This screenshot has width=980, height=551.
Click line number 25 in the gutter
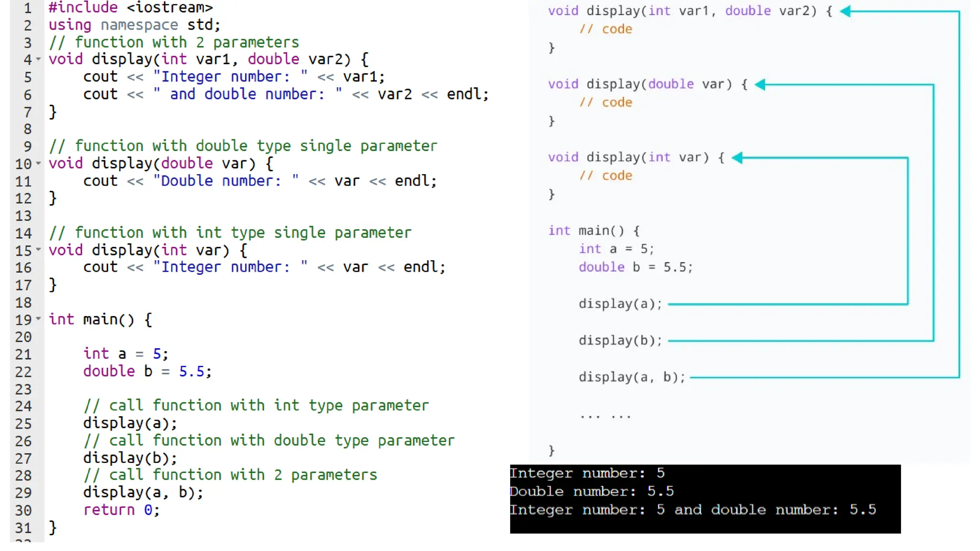[x=23, y=424]
